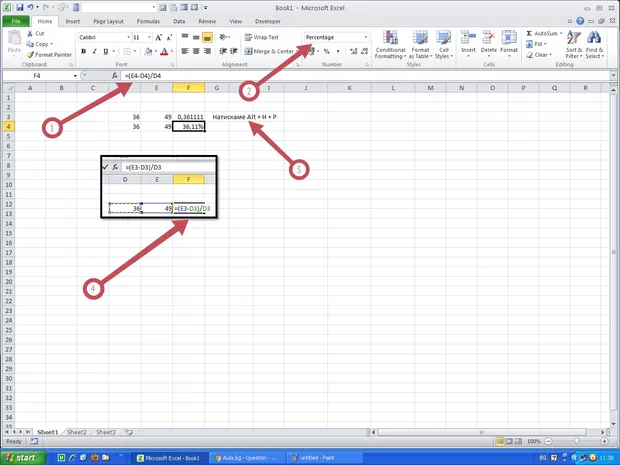Select cell F3 containing 0,361111
Viewport: 620px width, 465px height.
click(x=189, y=117)
